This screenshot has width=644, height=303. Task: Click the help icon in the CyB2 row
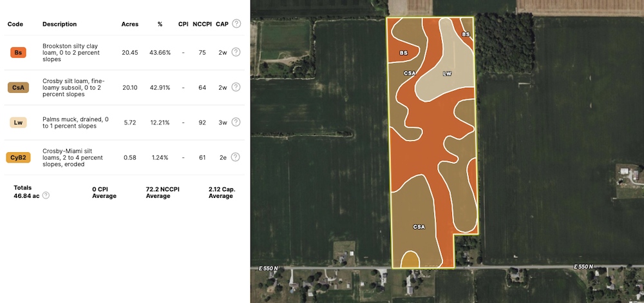coord(236,157)
